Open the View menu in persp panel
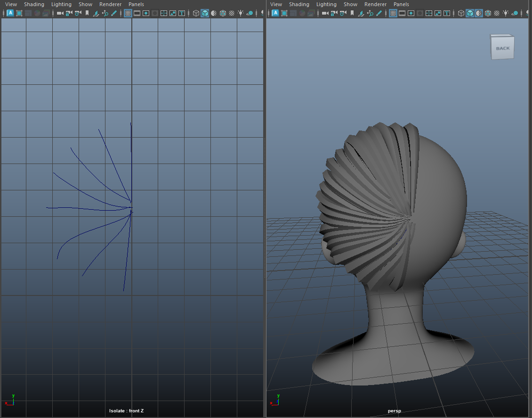 [276, 4]
